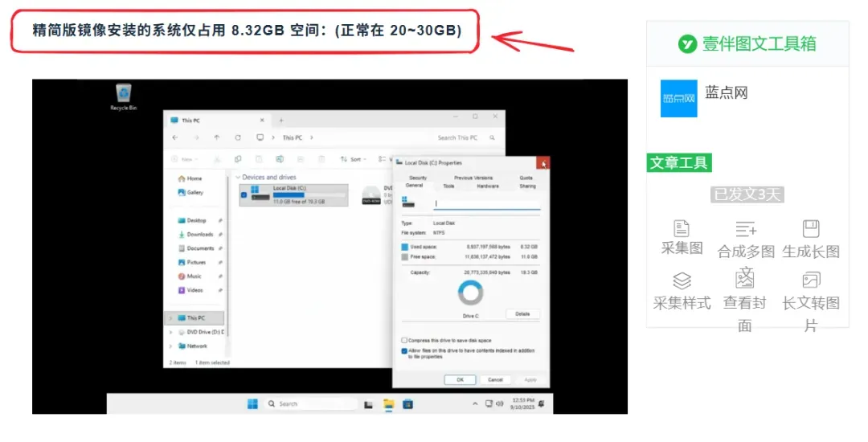868x442 pixels.
Task: Click the taskbar clock showing 12:53 PM
Action: 523,404
